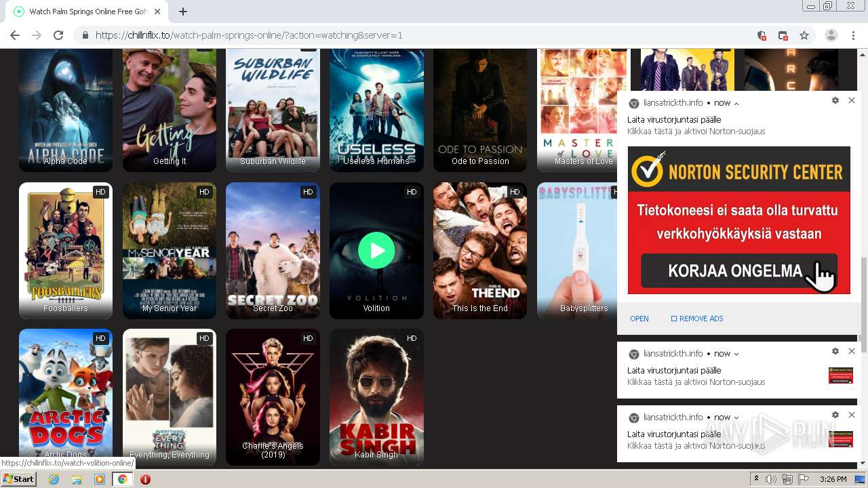Open Charlie's Angels (2019) movie
The height and width of the screenshot is (488, 868).
[x=273, y=397]
